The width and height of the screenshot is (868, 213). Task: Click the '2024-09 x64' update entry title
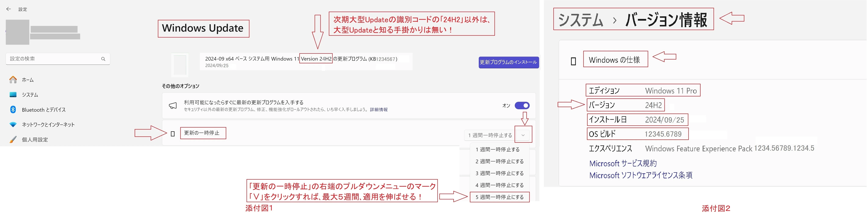tap(301, 59)
